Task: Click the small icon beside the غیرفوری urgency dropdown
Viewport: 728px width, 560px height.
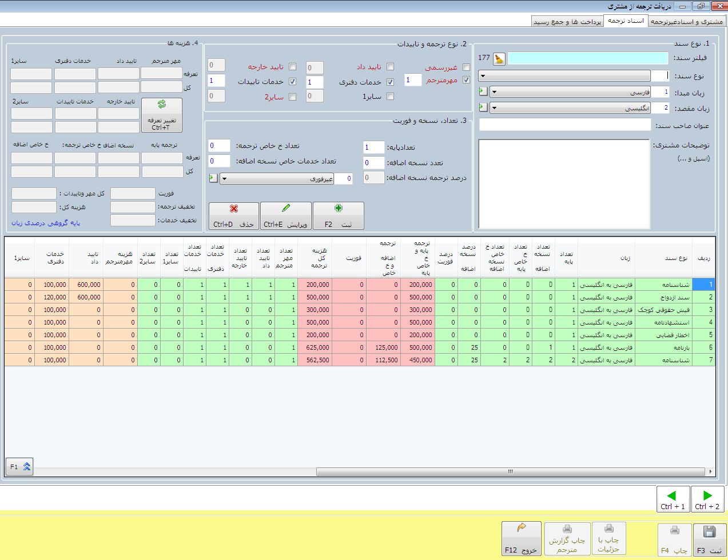Action: [213, 178]
